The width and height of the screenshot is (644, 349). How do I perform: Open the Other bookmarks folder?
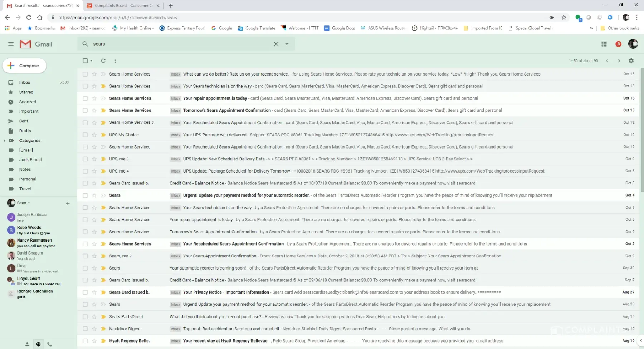coord(620,28)
